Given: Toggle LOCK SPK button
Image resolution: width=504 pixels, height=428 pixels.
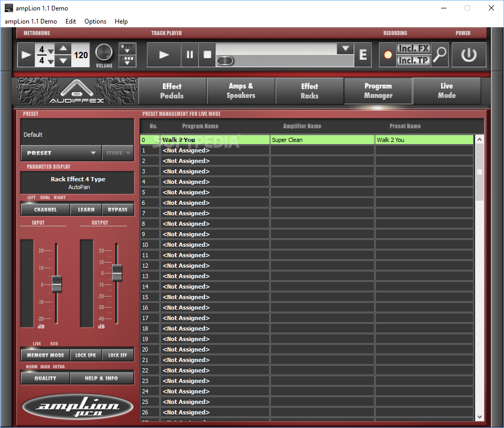Looking at the screenshot, I should pos(86,355).
